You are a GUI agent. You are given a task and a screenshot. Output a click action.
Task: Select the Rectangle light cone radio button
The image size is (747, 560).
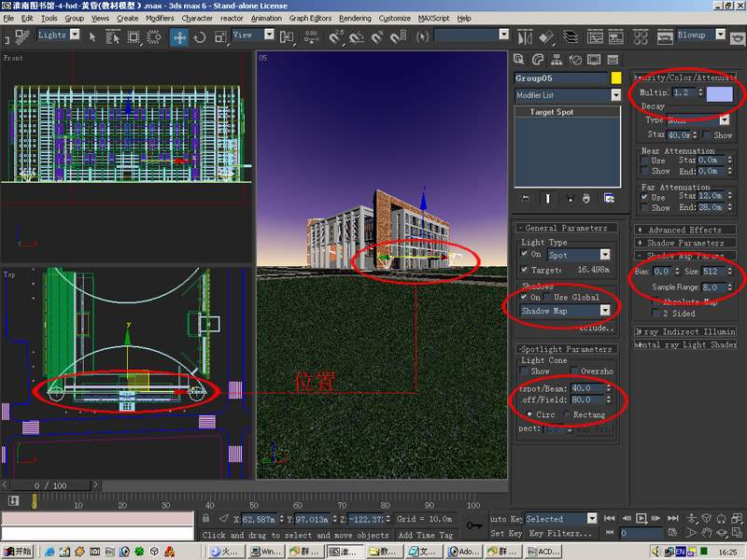567,414
